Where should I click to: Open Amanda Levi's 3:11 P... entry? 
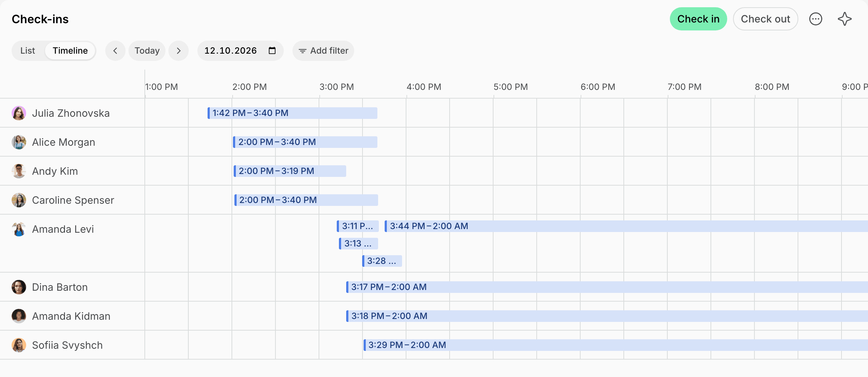pos(358,226)
